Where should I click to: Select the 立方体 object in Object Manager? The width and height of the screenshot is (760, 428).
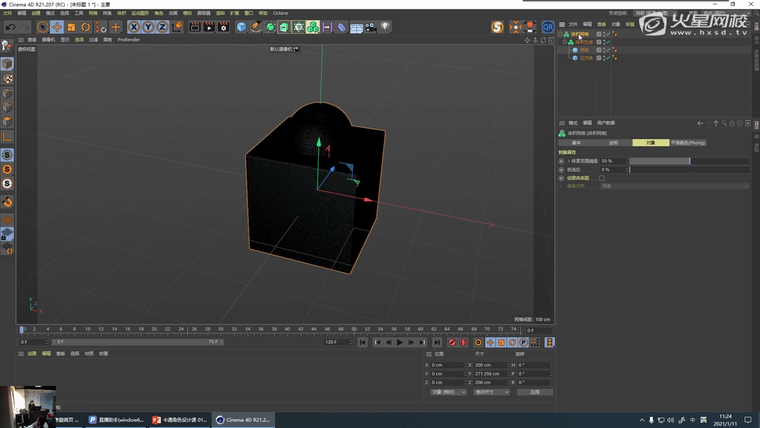pos(587,58)
